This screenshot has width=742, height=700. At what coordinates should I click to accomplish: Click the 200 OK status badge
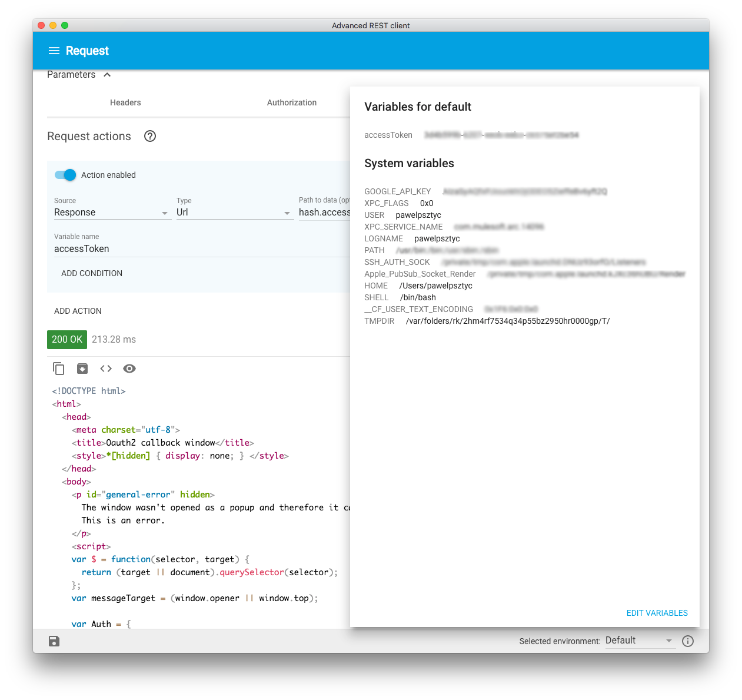pos(67,340)
